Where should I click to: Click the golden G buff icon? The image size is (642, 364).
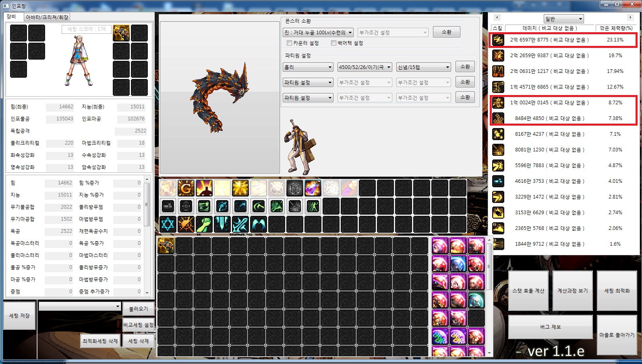tap(186, 188)
